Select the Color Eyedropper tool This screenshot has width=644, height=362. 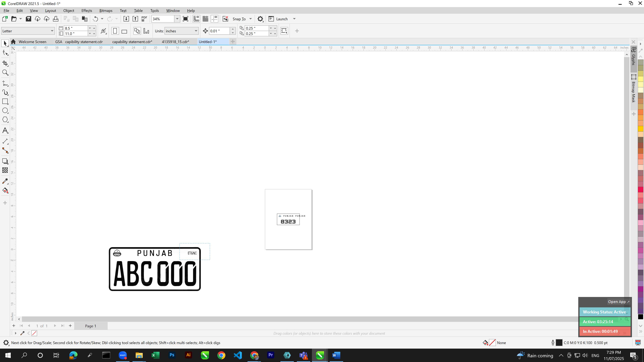(5, 181)
